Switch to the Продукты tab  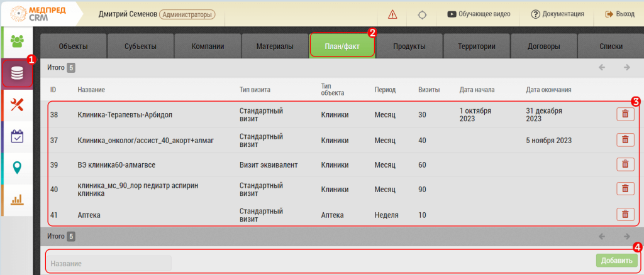pyautogui.click(x=409, y=46)
